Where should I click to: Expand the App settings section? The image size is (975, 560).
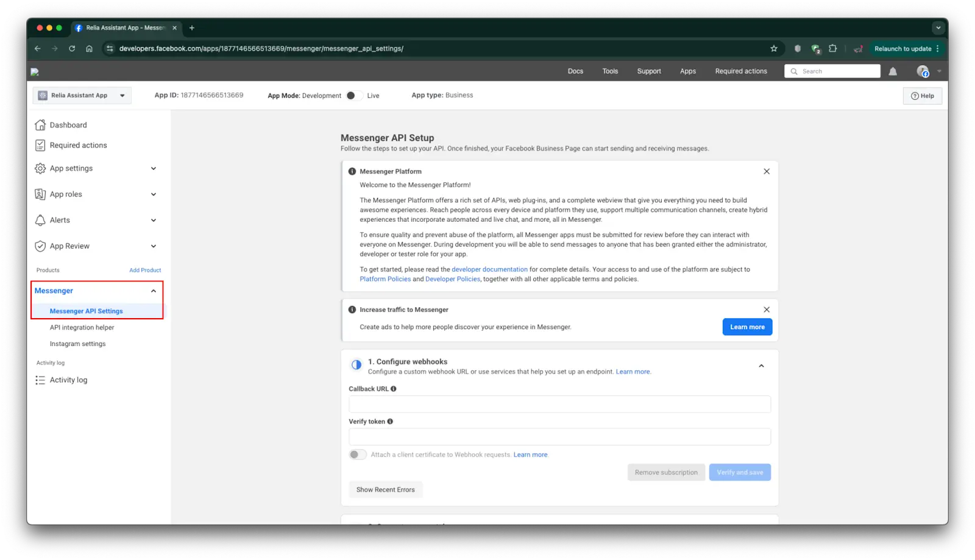click(x=152, y=168)
